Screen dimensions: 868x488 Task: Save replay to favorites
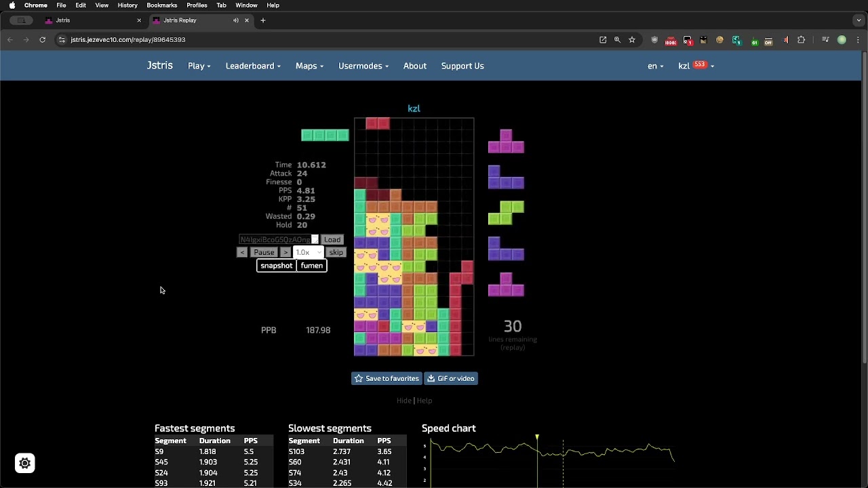387,379
